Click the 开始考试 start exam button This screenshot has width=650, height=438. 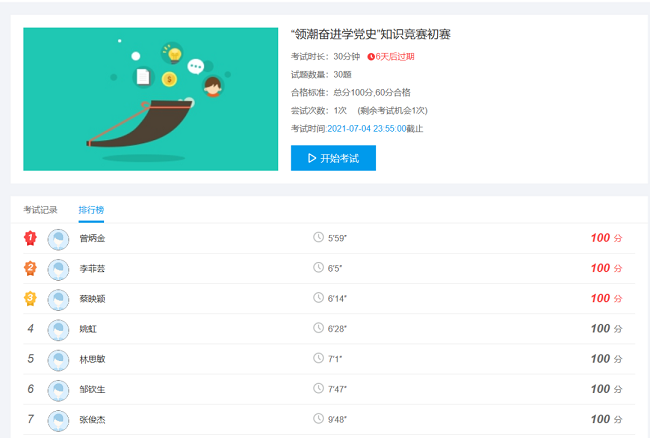click(x=333, y=158)
